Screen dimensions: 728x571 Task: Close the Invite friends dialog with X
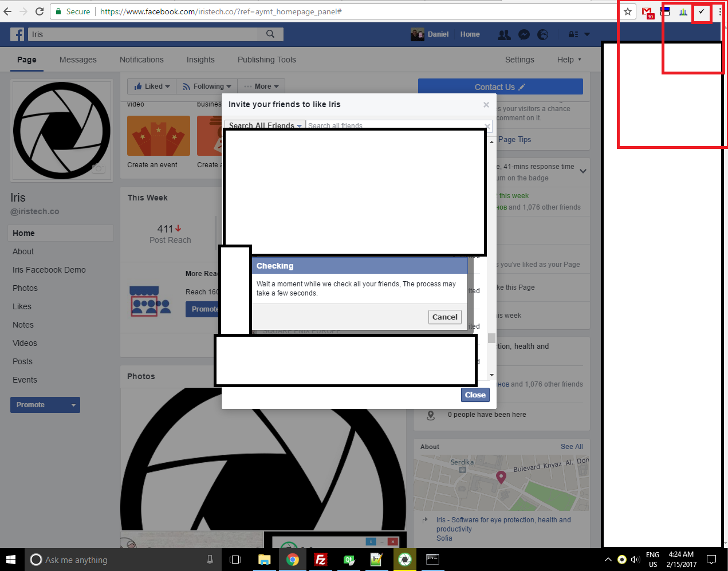coord(486,105)
